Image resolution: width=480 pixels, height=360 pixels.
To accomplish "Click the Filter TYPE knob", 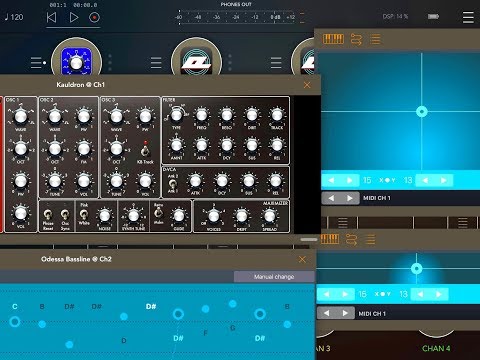I will [x=176, y=115].
